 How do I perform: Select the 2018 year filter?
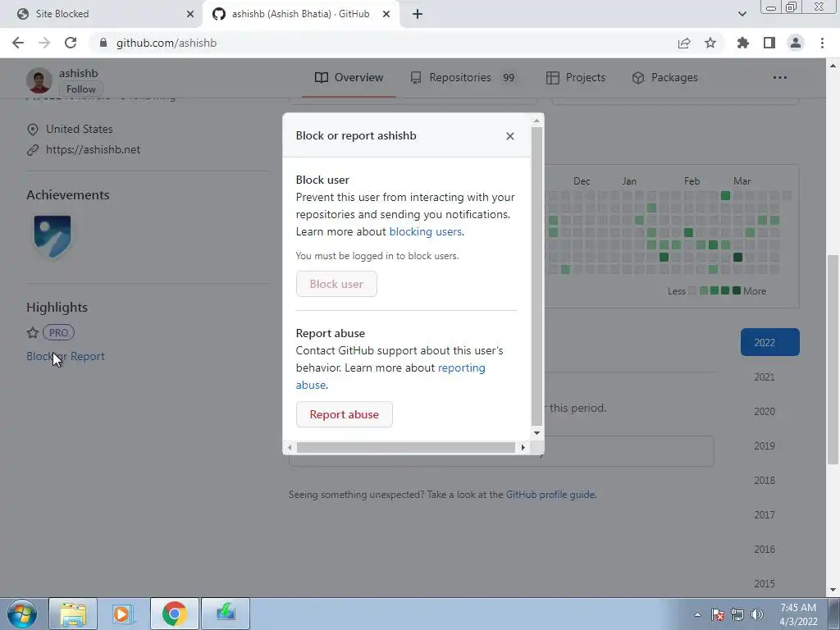[x=765, y=481]
